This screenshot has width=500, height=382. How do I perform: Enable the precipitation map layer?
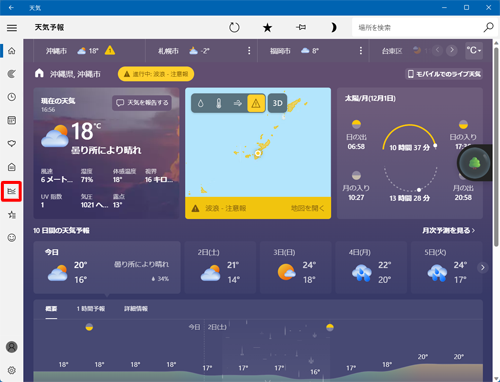tap(200, 103)
